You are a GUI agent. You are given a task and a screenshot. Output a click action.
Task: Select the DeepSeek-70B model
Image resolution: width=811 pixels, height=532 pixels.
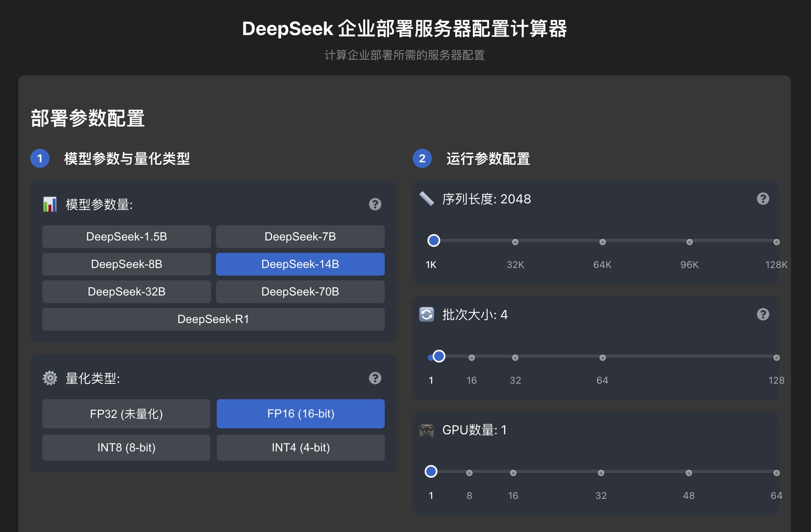[300, 292]
